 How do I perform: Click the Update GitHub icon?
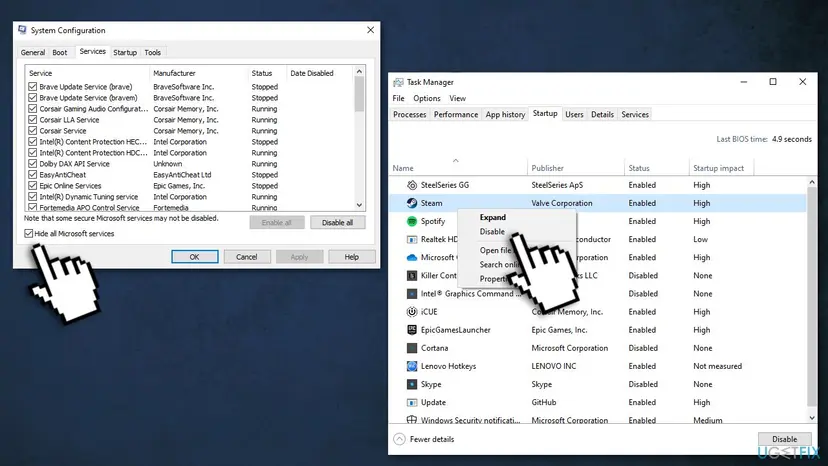(412, 402)
